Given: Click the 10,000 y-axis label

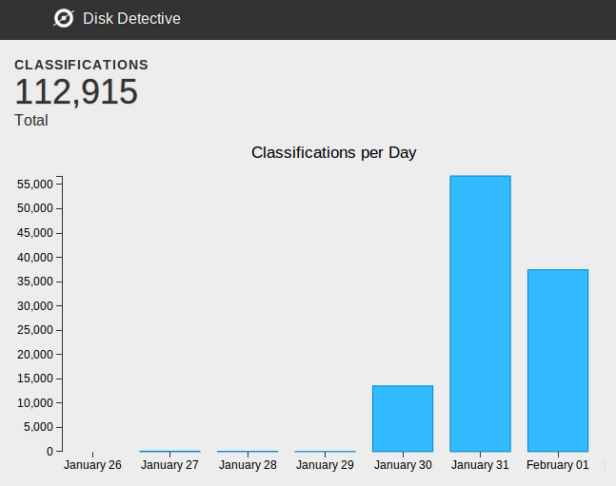Looking at the screenshot, I should point(35,403).
